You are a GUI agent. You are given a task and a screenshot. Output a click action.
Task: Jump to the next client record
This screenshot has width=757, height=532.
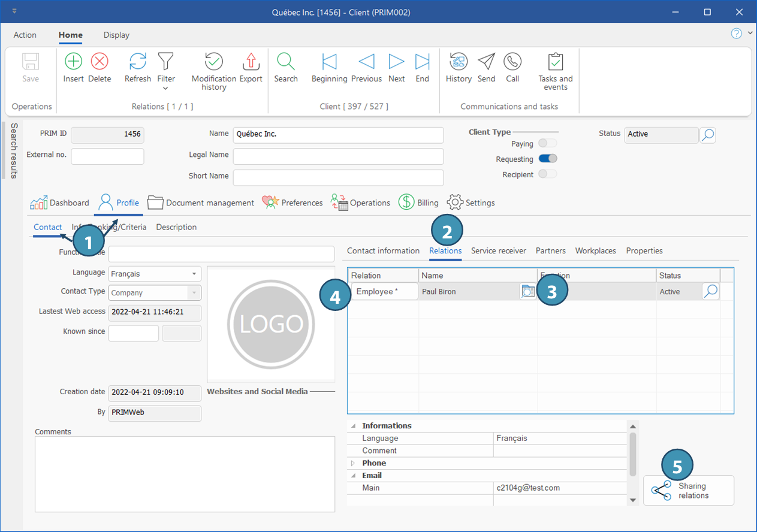tap(396, 62)
